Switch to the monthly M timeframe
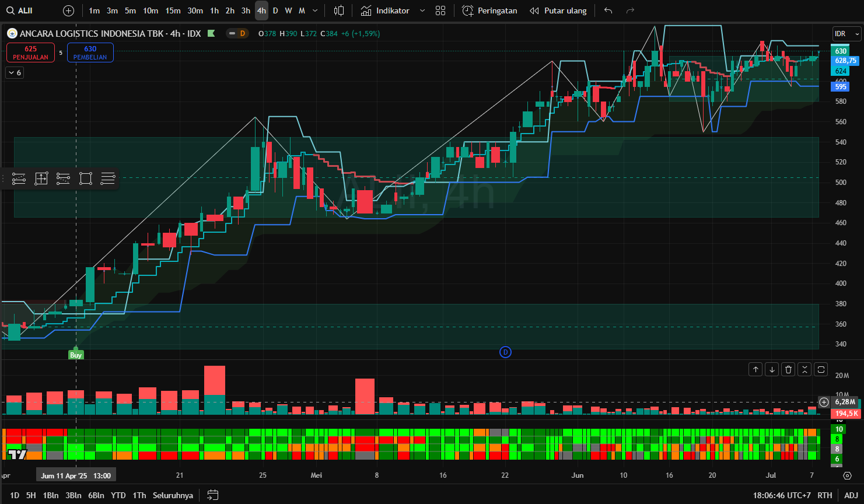 302,10
